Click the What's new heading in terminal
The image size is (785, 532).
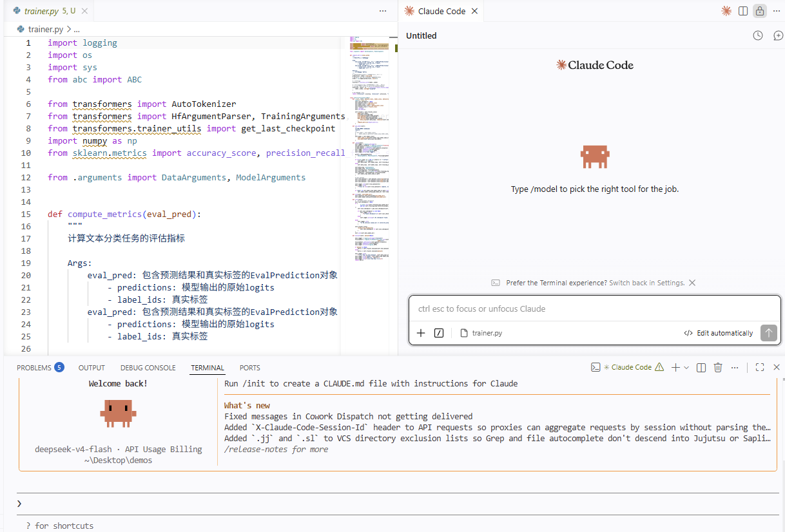[x=247, y=405]
